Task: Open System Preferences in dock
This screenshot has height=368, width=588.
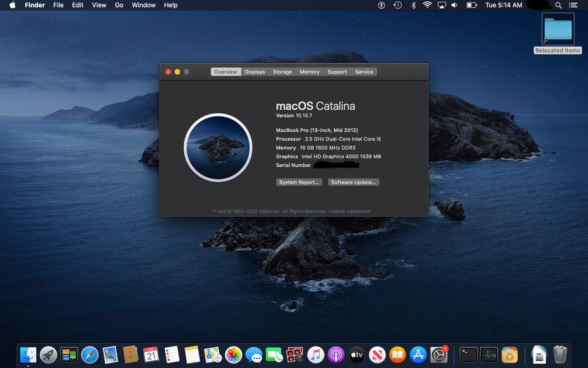Action: 439,355
